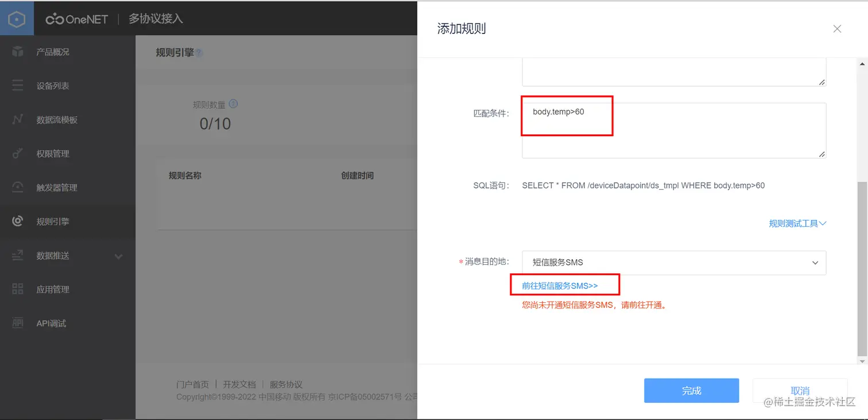Viewport: 868px width, 420px height.
Task: Click the 应用管理 grid icon
Action: point(18,289)
